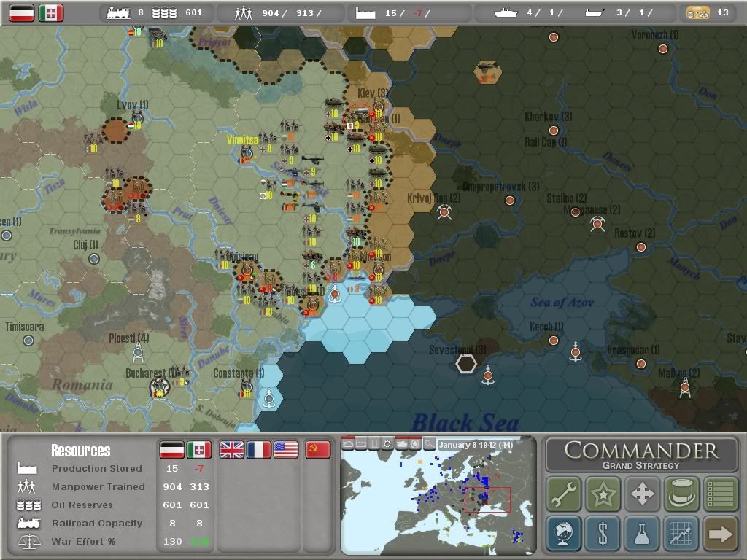Select the Italian flag in the top bar
Viewport: 747px width, 560px height.
pyautogui.click(x=51, y=13)
